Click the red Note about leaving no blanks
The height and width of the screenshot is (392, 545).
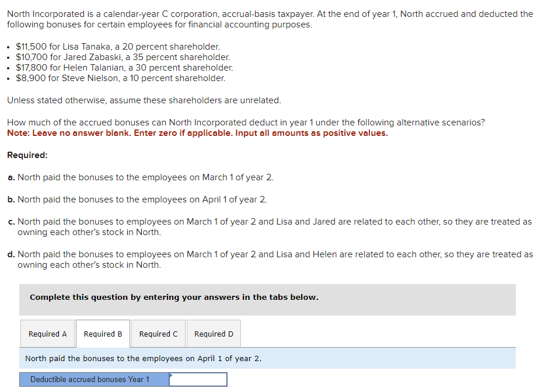pos(197,133)
